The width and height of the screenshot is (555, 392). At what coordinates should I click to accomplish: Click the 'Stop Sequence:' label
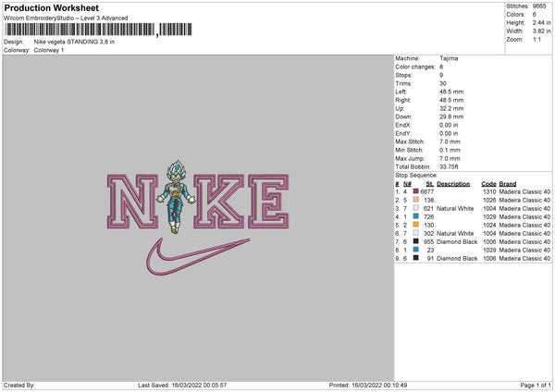click(416, 175)
